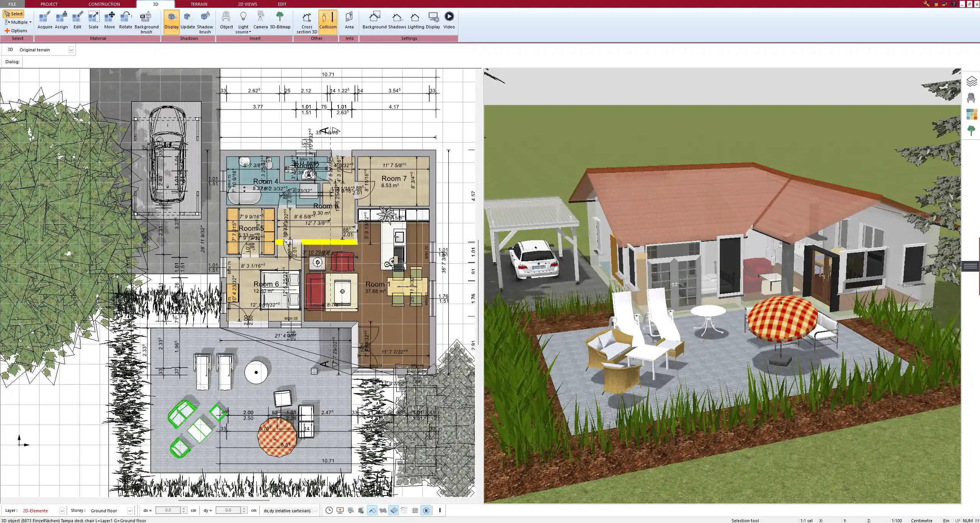Screen dimensions: 980x523
Task: Click into the dx input field
Action: point(168,510)
